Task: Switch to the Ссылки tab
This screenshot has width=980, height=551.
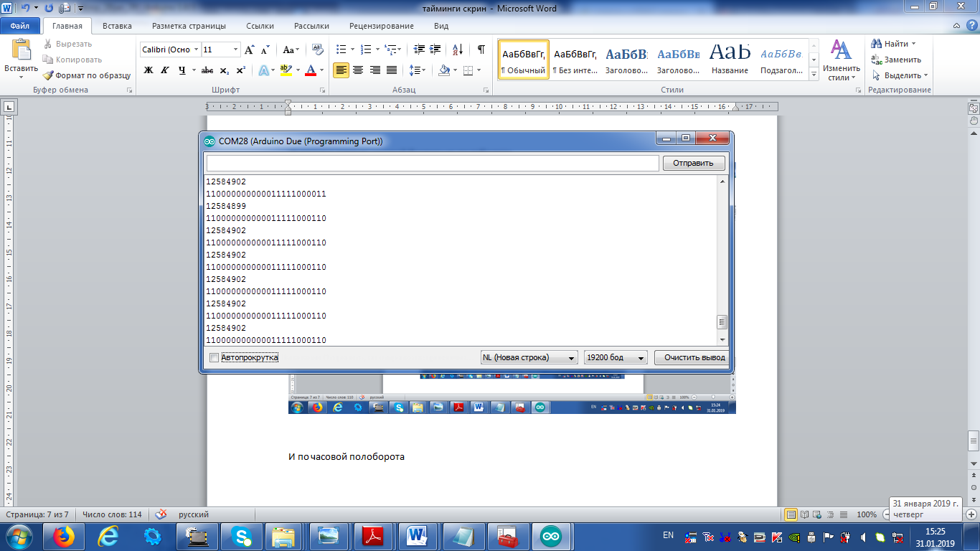Action: click(x=260, y=26)
